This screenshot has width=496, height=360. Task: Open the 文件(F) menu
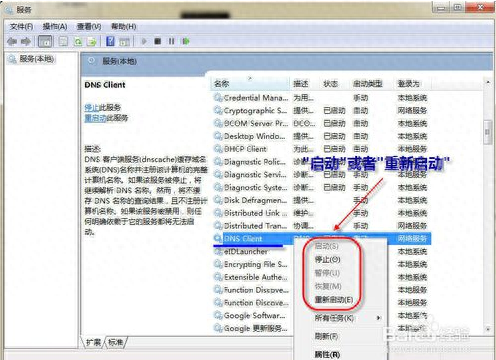21,27
